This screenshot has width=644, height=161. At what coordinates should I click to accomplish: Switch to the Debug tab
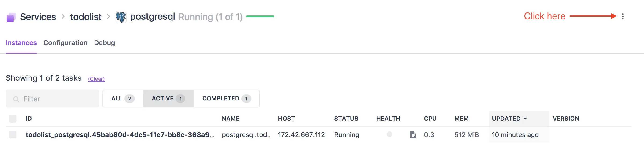tap(105, 43)
